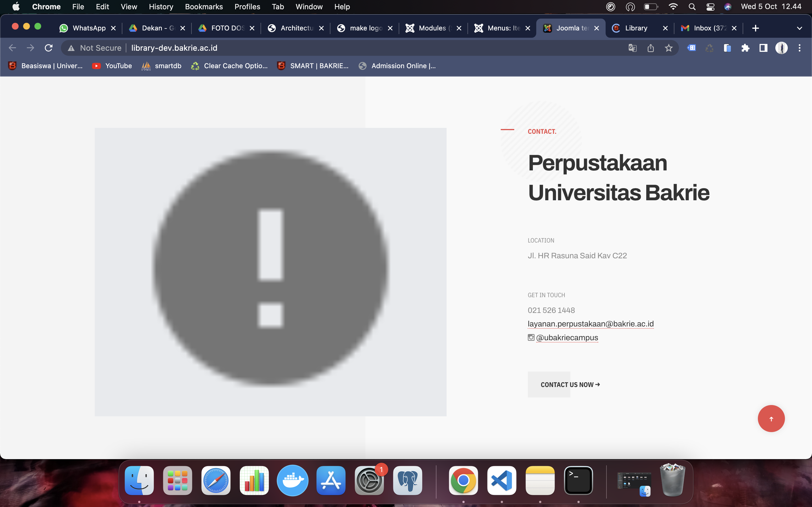The width and height of the screenshot is (812, 507).
Task: Open the layanan.perpustakaan@bakrie.ac.id email link
Action: coord(590,324)
